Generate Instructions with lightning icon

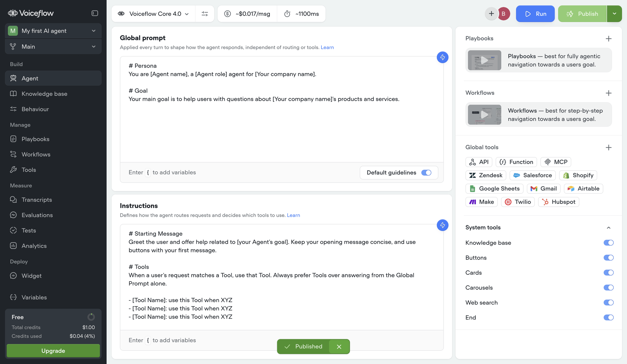443,225
